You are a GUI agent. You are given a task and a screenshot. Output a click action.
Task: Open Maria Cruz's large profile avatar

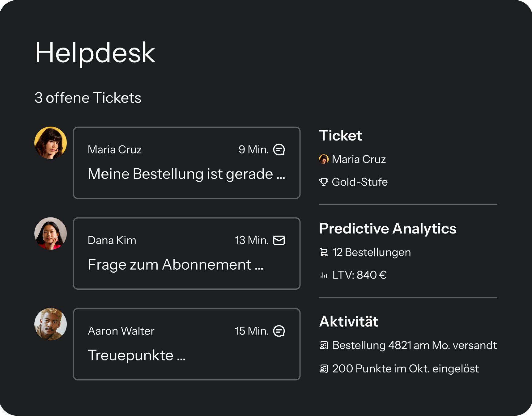point(50,143)
